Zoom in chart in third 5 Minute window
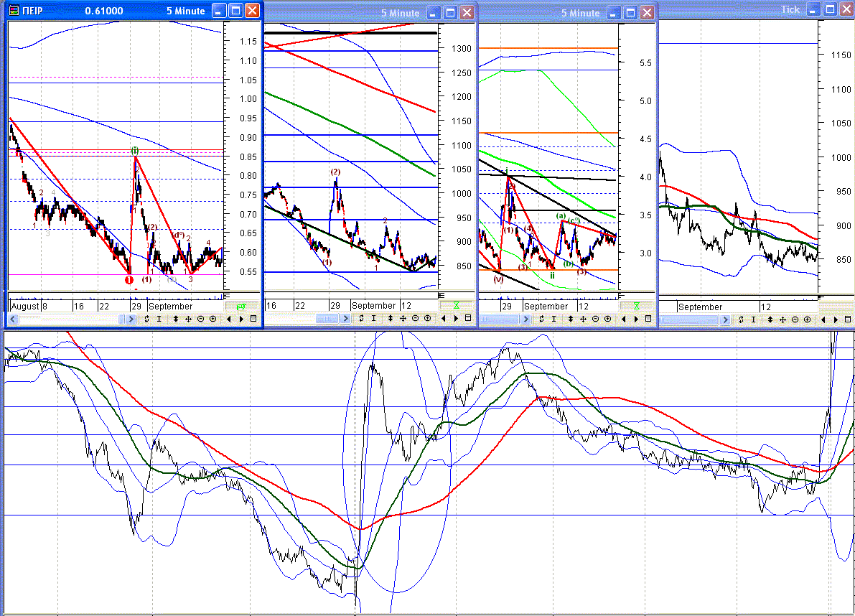 607,319
